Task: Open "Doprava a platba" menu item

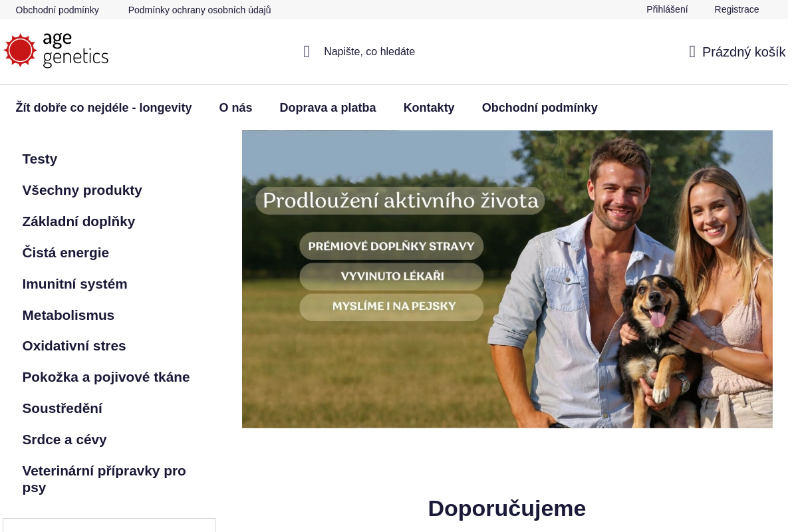Action: [328, 108]
